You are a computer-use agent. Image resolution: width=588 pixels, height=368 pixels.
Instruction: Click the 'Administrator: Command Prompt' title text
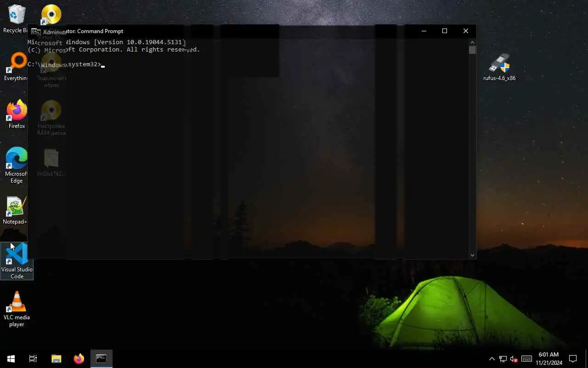[x=83, y=31]
